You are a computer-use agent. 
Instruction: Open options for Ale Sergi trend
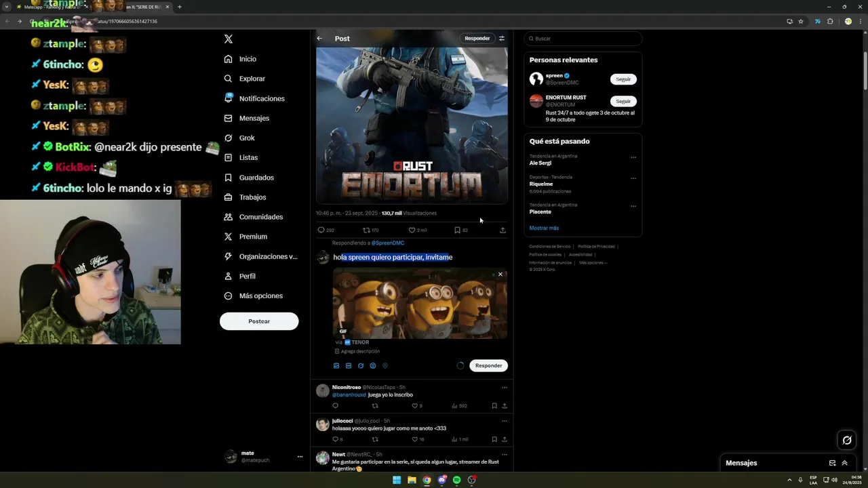point(633,157)
